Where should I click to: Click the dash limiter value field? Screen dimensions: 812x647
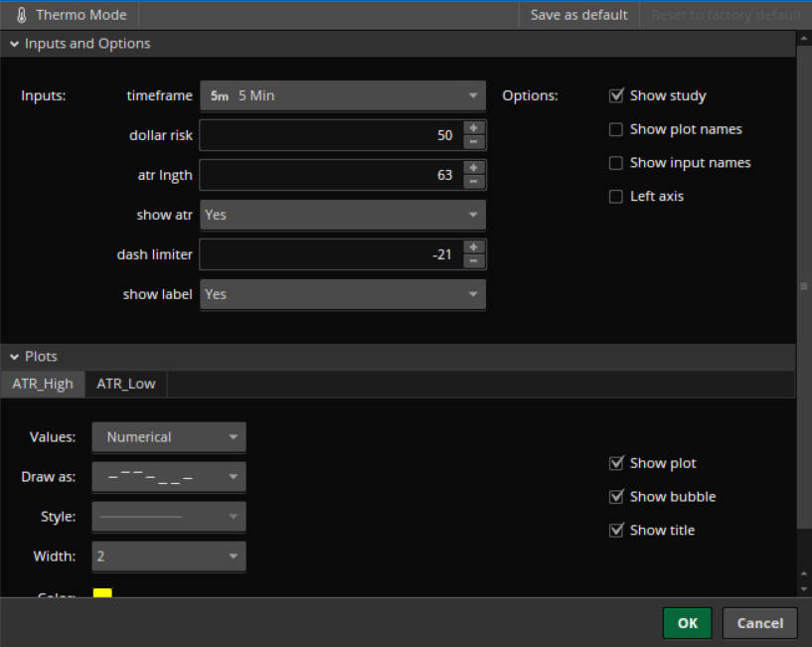(331, 254)
